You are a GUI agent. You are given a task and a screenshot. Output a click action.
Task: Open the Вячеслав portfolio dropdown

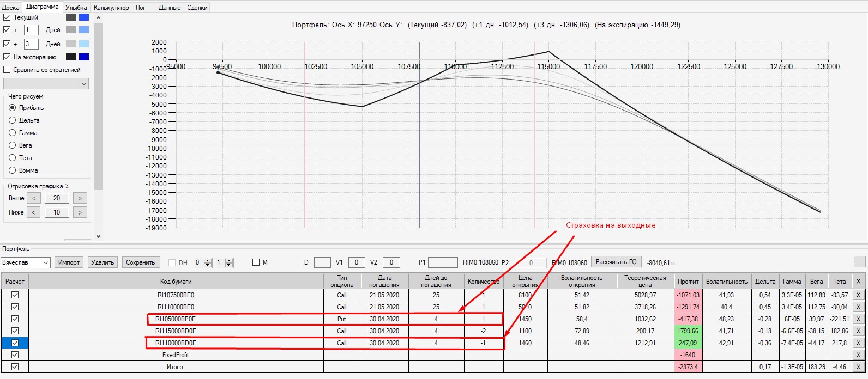(x=26, y=262)
